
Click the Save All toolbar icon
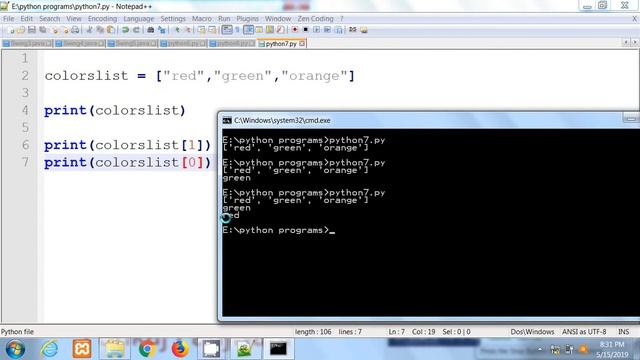pos(42,30)
